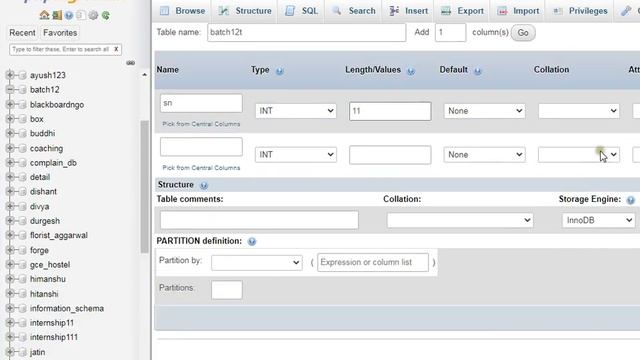The height and width of the screenshot is (360, 640).
Task: Open the Export tab
Action: point(462,11)
